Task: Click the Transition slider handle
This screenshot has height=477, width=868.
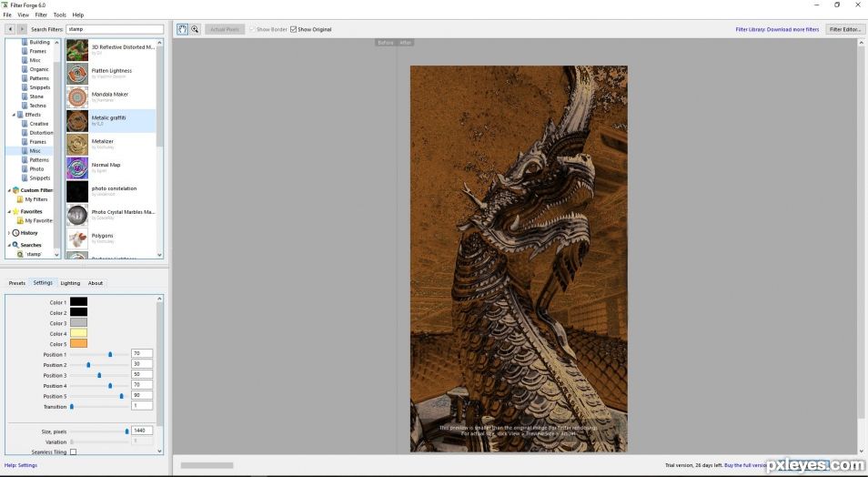Action: (71, 407)
